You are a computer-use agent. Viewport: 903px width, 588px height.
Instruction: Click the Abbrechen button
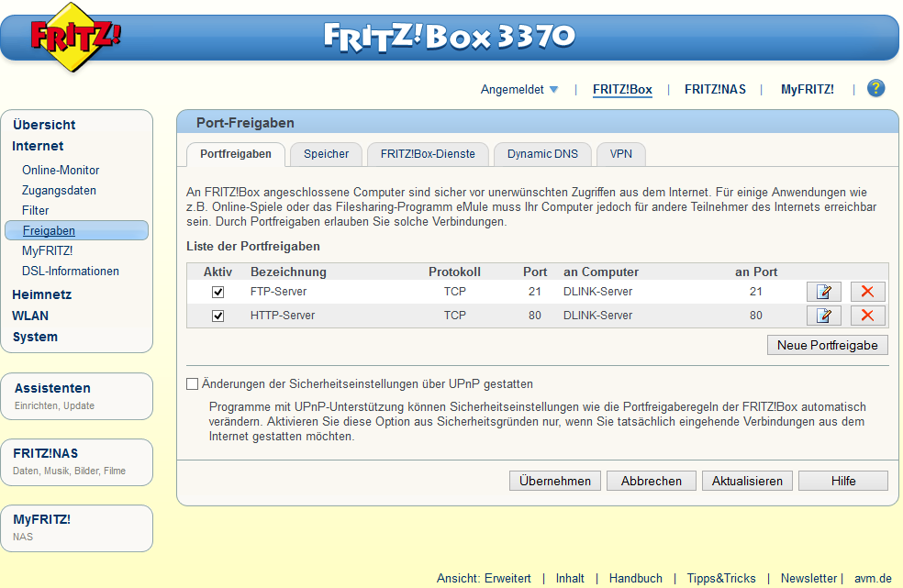point(651,481)
